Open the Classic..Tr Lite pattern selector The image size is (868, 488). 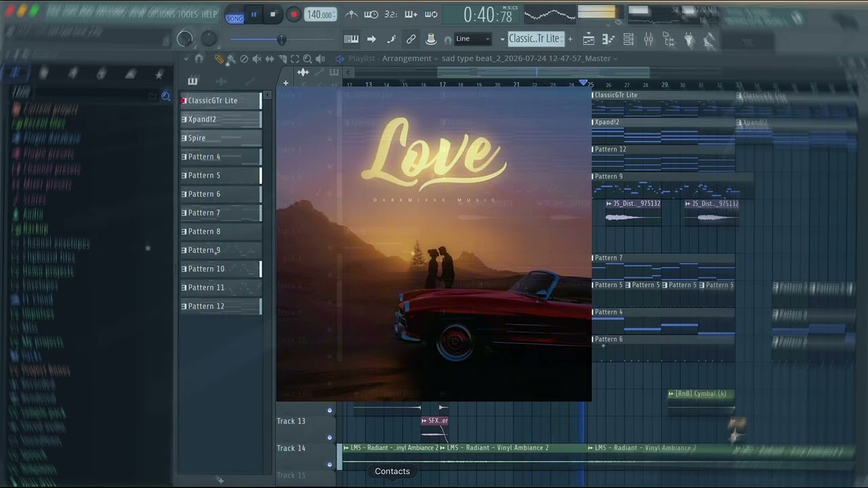click(536, 39)
